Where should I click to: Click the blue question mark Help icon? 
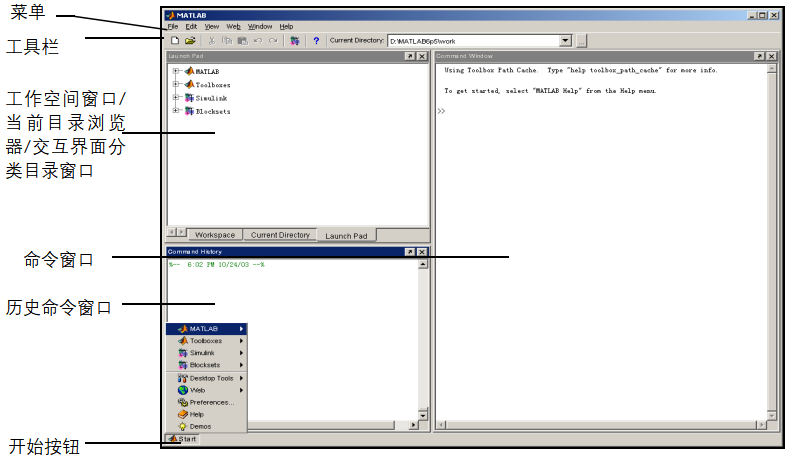[316, 41]
